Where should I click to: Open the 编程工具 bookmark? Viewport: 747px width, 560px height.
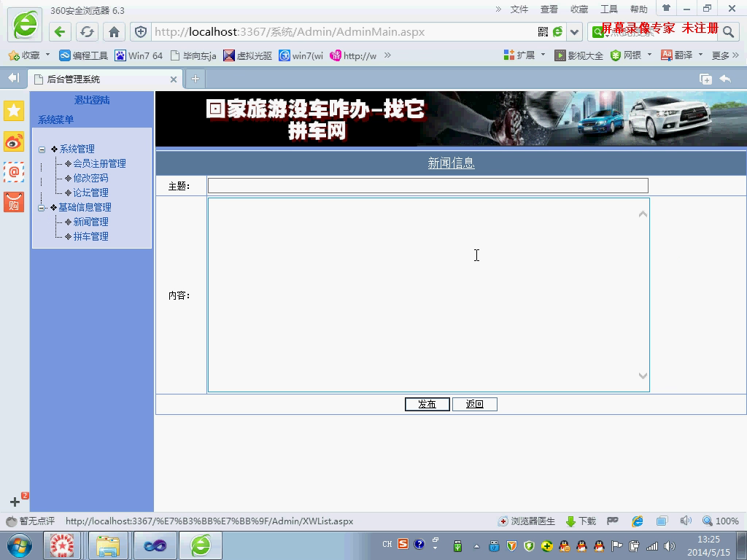[x=83, y=55]
